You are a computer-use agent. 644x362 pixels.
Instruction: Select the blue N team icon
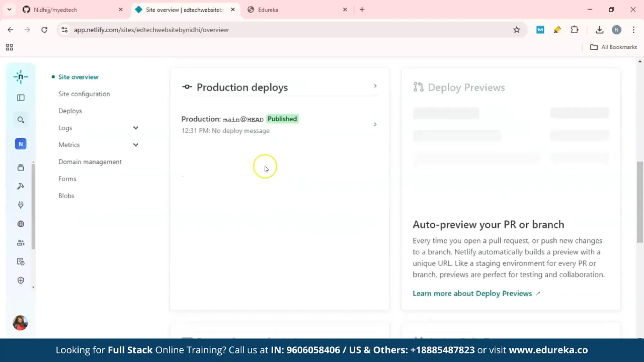(21, 144)
